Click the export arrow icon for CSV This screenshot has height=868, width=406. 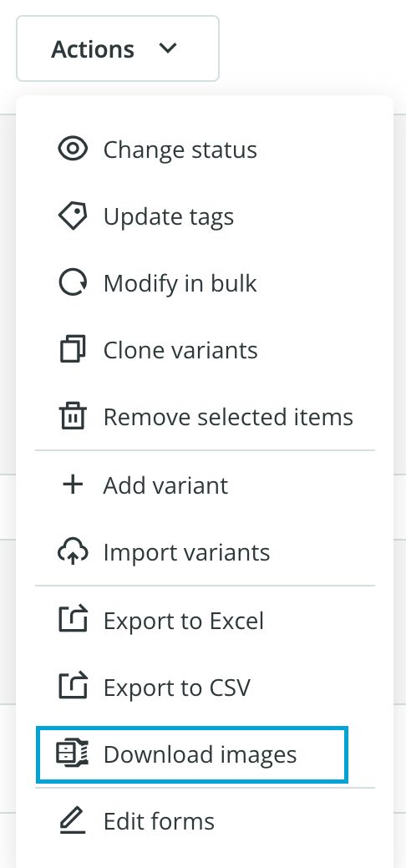(73, 687)
